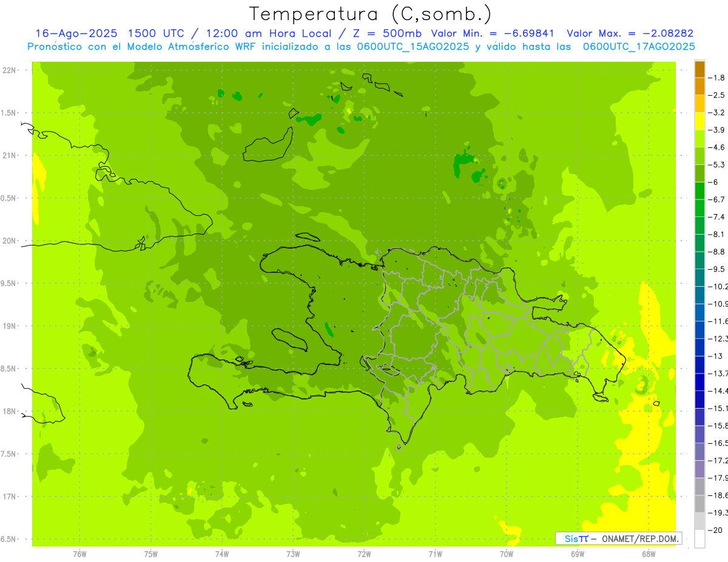Screen dimensions: 728x562
Task: Click the '19N' latitude label
Action: click(10, 326)
